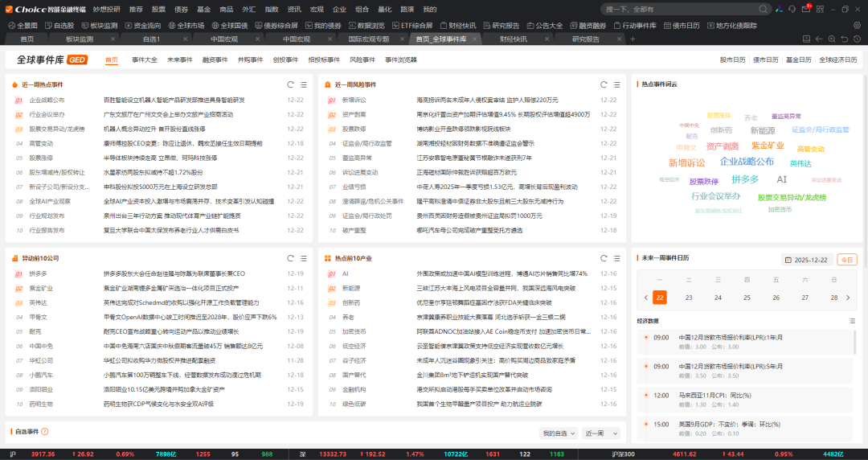Select day 25 in event calendar

(x=747, y=298)
